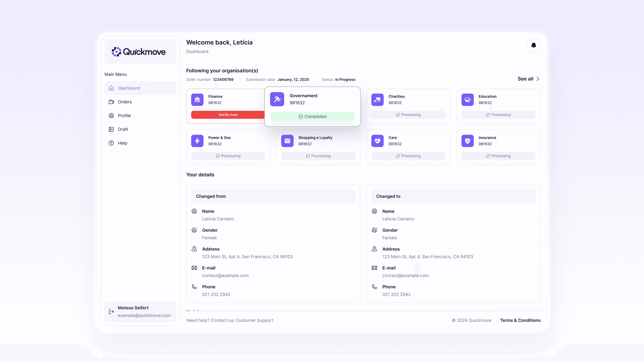
Task: Select the Help menu item
Action: 122,143
